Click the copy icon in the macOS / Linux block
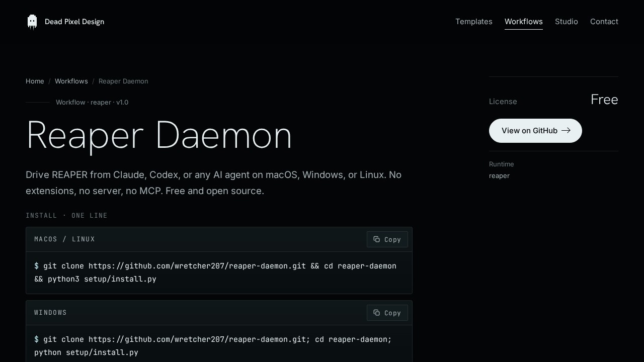 coord(376,239)
